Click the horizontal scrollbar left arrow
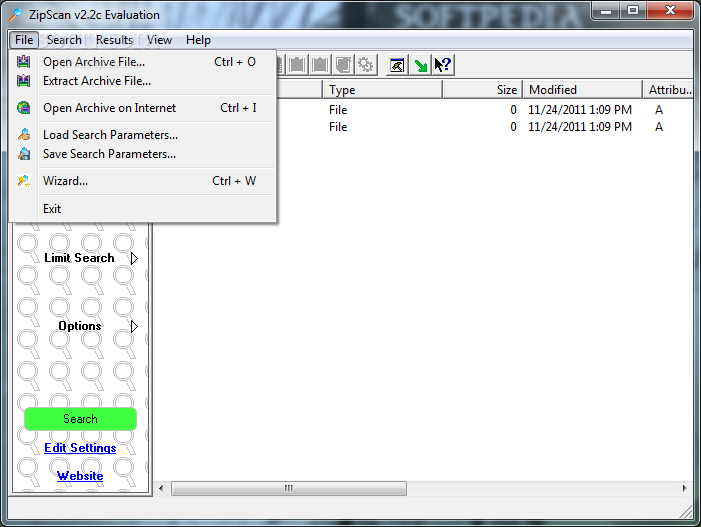Image resolution: width=701 pixels, height=527 pixels. [161, 488]
